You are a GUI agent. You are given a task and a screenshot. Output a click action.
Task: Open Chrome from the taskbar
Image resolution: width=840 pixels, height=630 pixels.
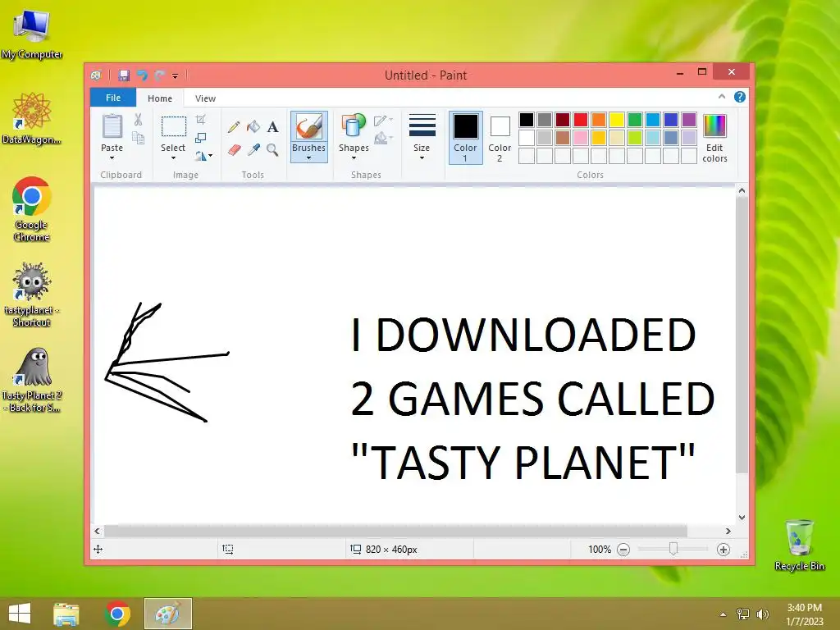[117, 614]
